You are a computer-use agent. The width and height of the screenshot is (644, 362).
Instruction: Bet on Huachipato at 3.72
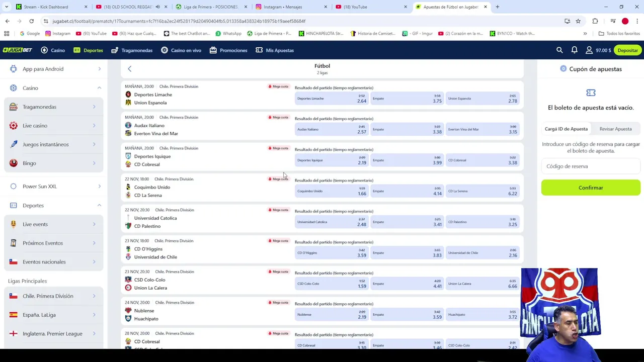(x=482, y=315)
